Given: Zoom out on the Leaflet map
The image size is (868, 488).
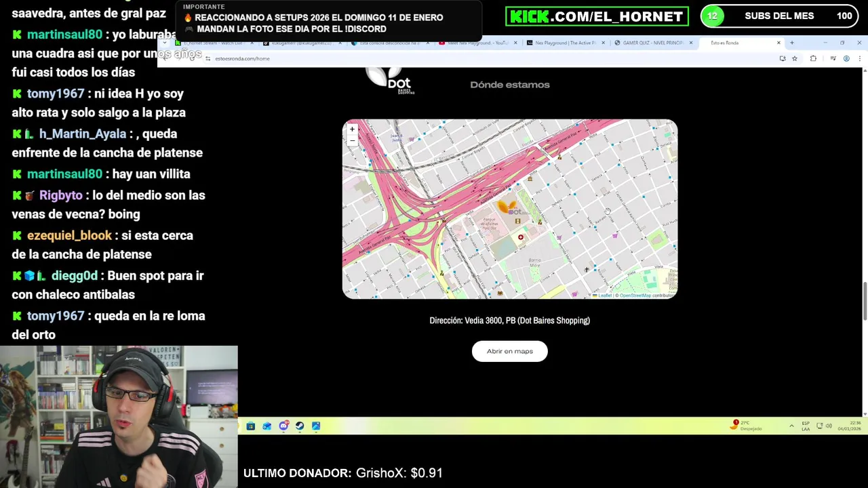Looking at the screenshot, I should [352, 140].
